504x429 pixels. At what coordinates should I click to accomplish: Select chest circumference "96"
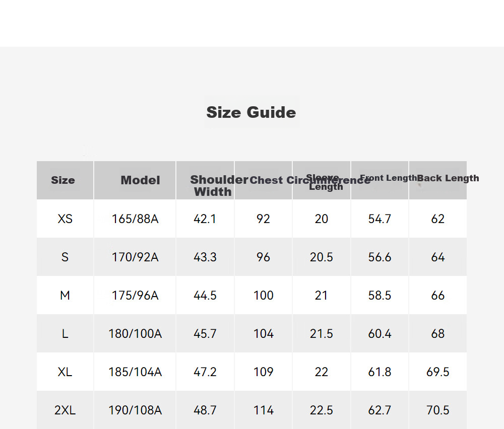click(263, 257)
